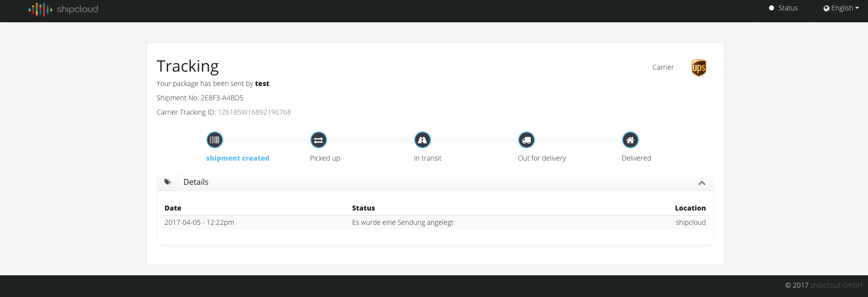Click the In transit road icon

(x=423, y=140)
